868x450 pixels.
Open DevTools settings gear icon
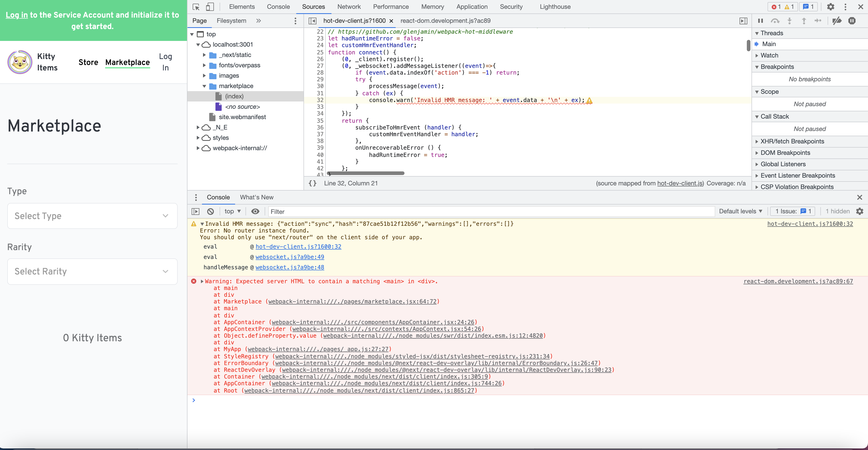tap(831, 7)
